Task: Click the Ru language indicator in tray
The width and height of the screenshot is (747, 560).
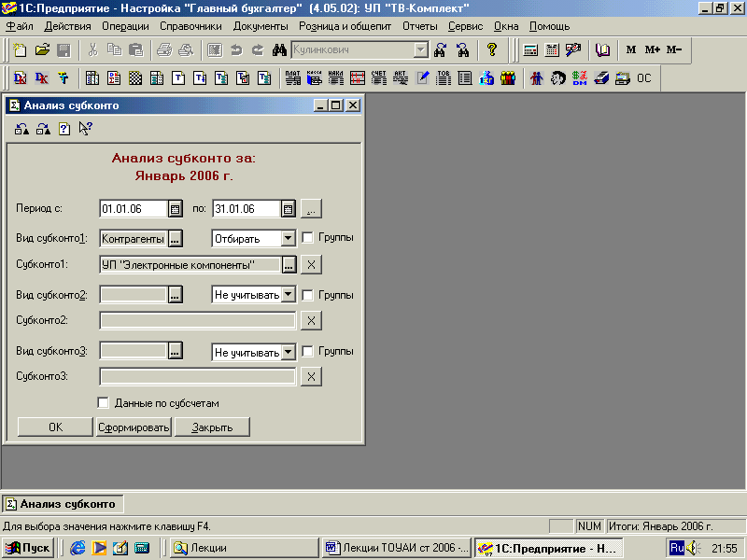Action: point(677,548)
